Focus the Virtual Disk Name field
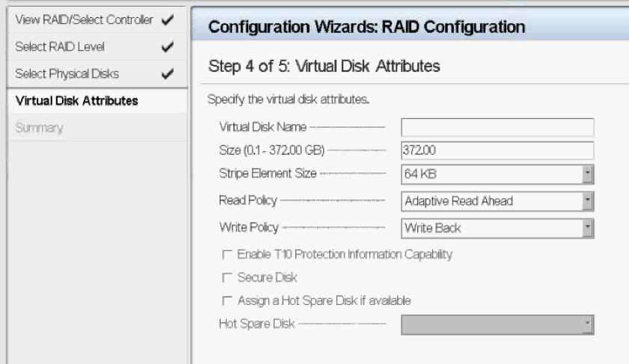Image resolution: width=629 pixels, height=364 pixels. point(497,127)
